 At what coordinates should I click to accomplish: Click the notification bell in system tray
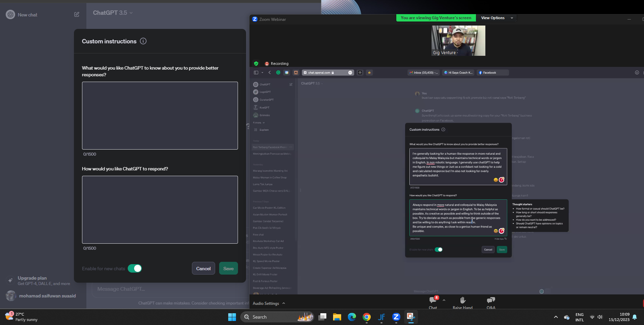coord(635,317)
